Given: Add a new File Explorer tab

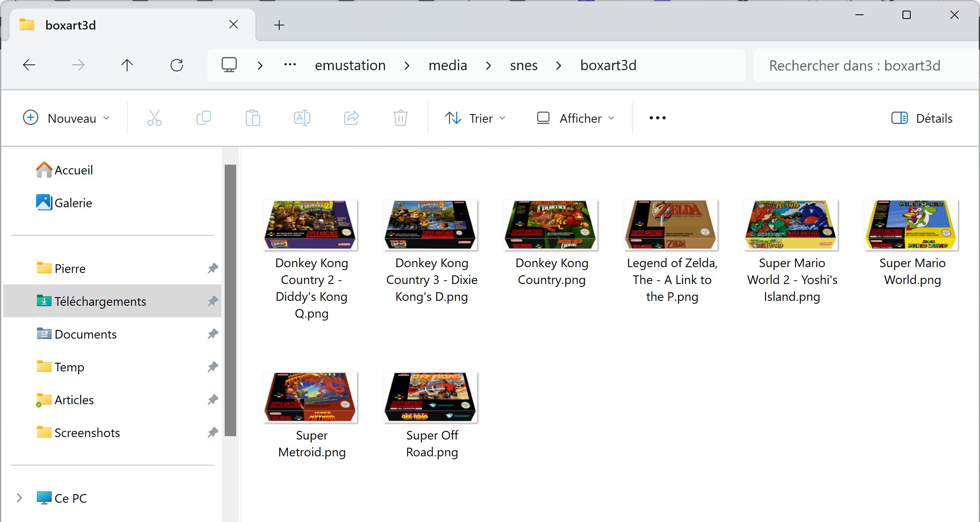Looking at the screenshot, I should [x=279, y=25].
